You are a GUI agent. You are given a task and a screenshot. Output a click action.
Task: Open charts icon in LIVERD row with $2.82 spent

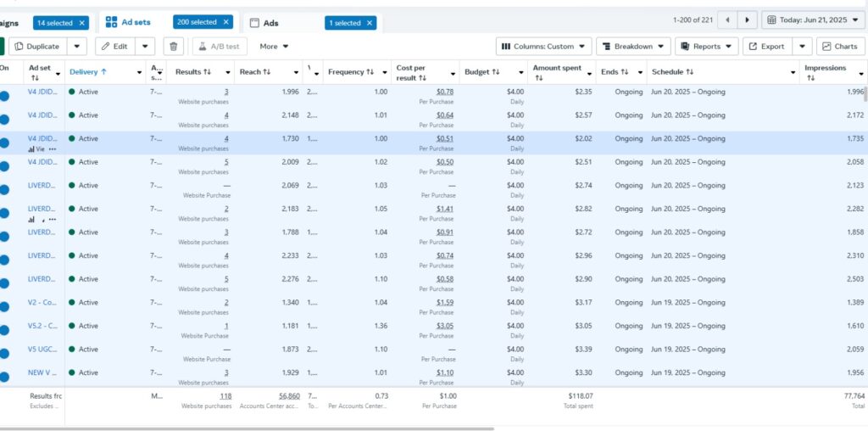(x=31, y=220)
